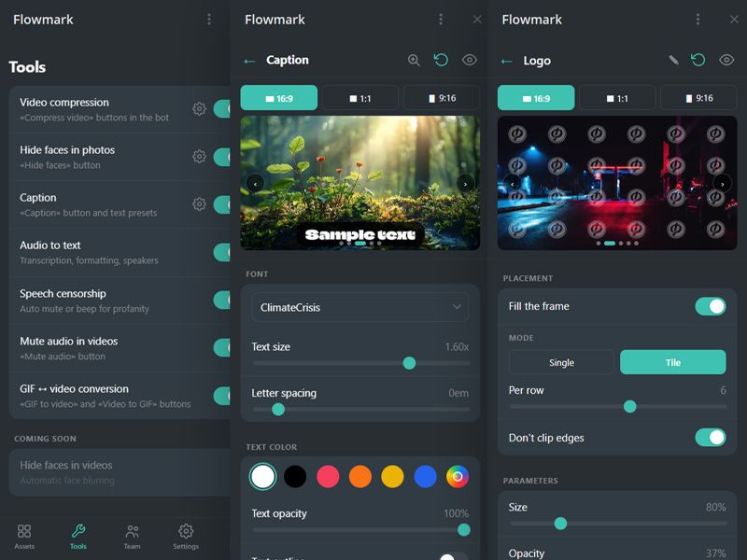Show previous image in Logo preview
747x560 pixels.
(x=513, y=183)
